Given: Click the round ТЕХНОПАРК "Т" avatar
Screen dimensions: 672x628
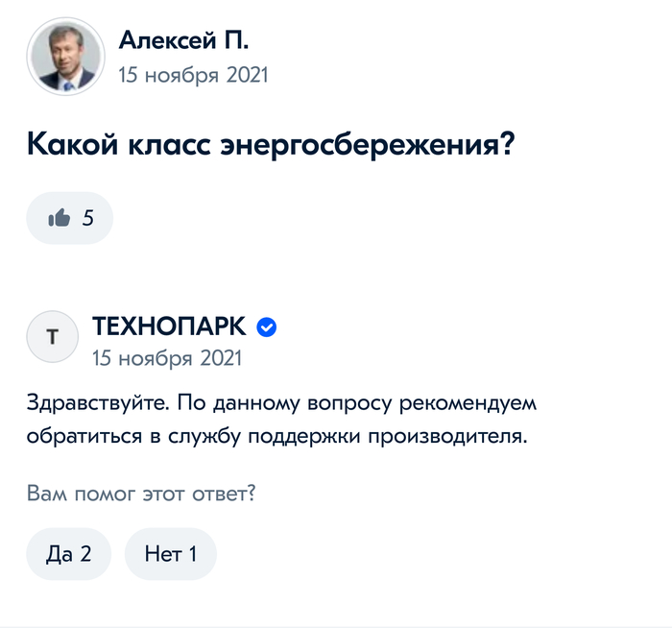Looking at the screenshot, I should click(51, 336).
